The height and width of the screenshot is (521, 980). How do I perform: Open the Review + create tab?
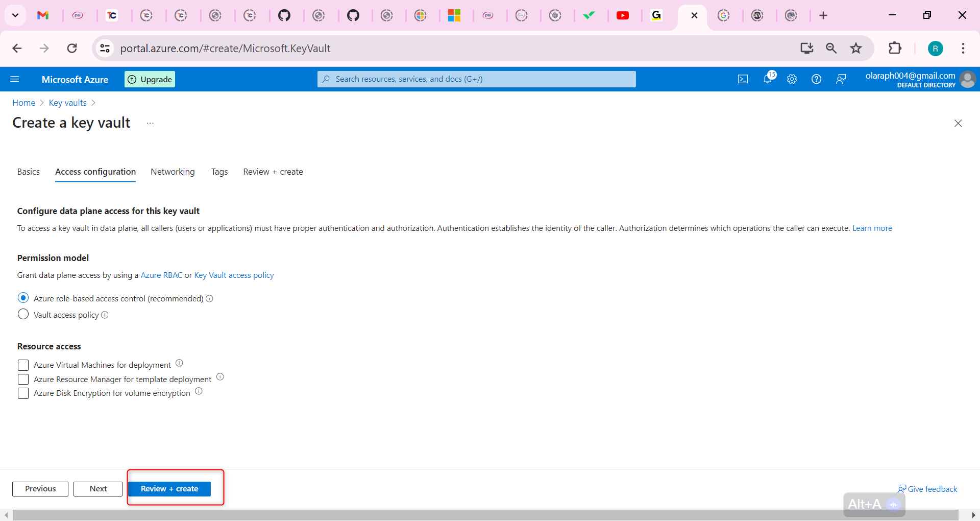[273, 172]
